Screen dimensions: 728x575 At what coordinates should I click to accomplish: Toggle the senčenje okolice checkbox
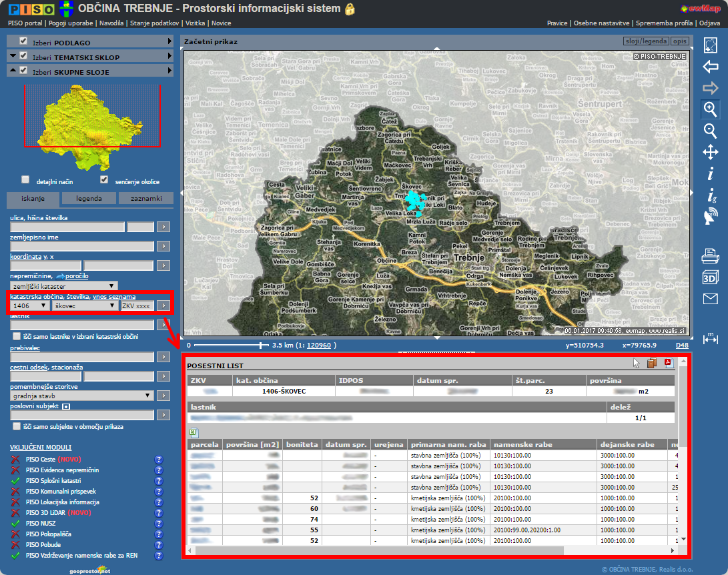click(x=104, y=179)
